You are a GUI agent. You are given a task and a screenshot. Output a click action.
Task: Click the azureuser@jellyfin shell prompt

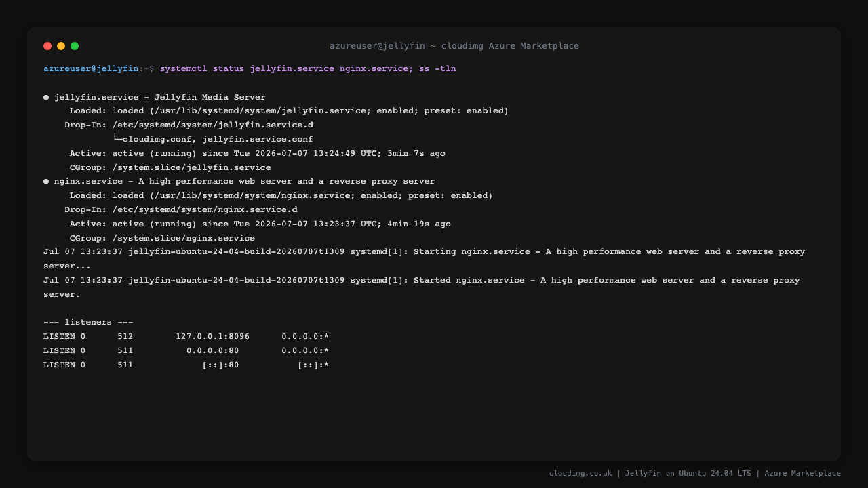coord(99,68)
